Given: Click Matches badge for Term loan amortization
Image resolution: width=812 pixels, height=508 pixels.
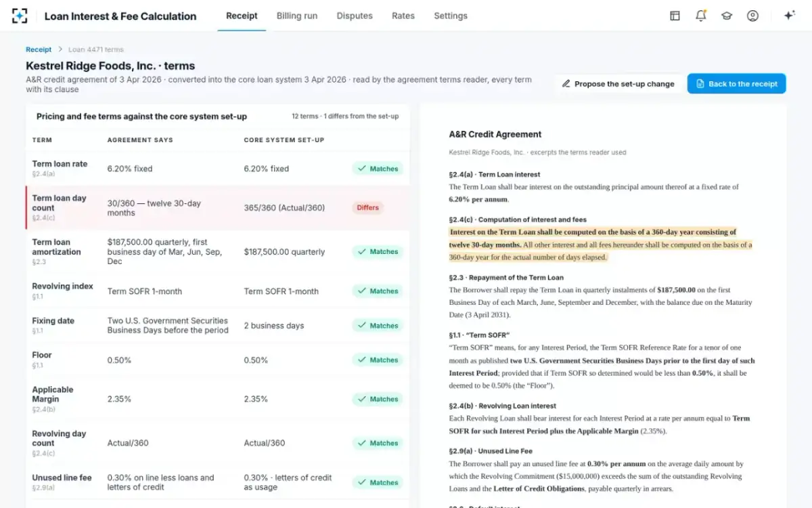Looking at the screenshot, I should pyautogui.click(x=378, y=252).
